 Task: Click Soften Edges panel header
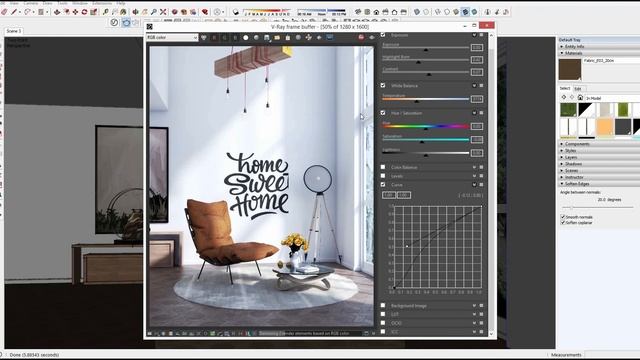pyautogui.click(x=599, y=184)
